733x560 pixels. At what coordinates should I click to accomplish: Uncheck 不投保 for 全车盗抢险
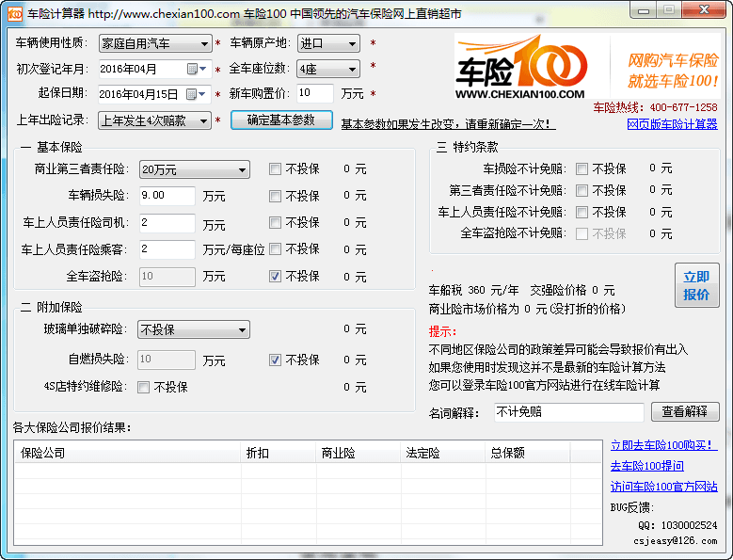click(275, 276)
